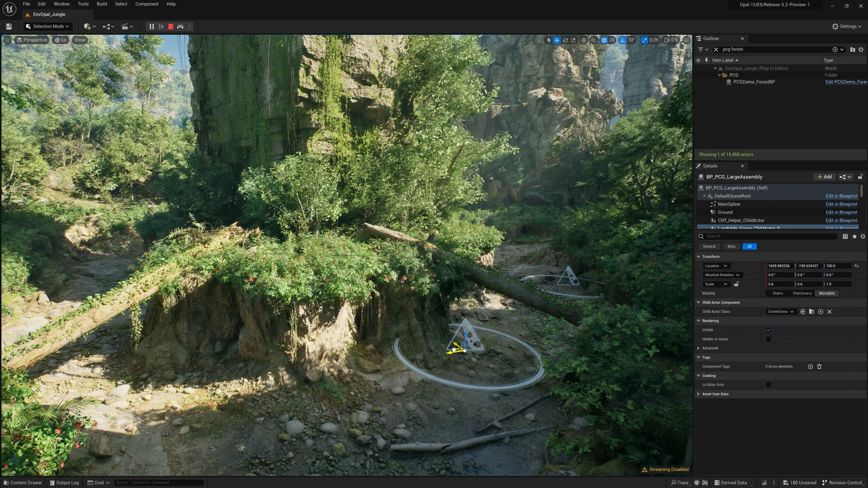Switch to the rotate transform tool
This screenshot has width=868, height=488.
[x=565, y=40]
